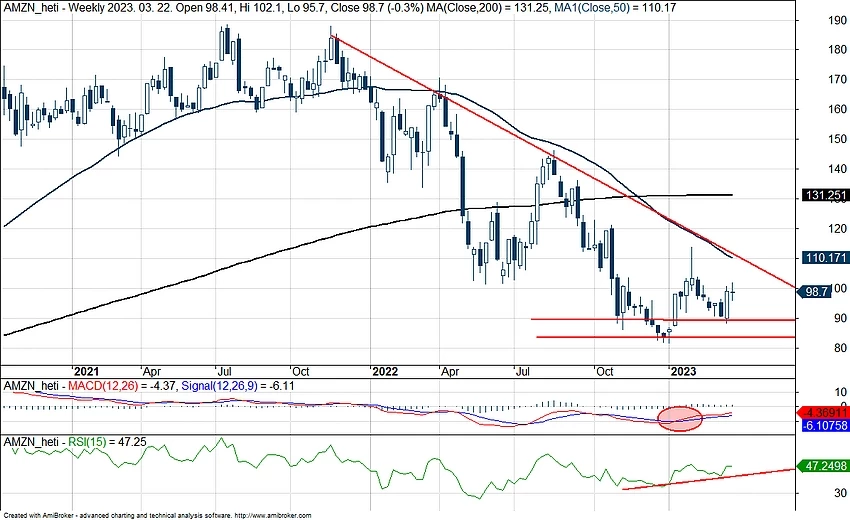This screenshot has height=520, width=850.
Task: Click the 80 price axis label
Action: tap(841, 348)
